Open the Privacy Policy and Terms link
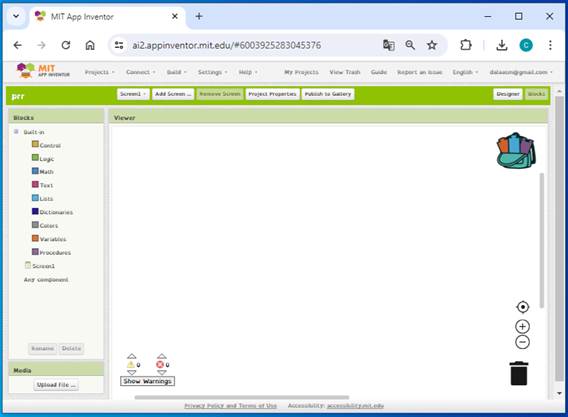 [x=230, y=406]
